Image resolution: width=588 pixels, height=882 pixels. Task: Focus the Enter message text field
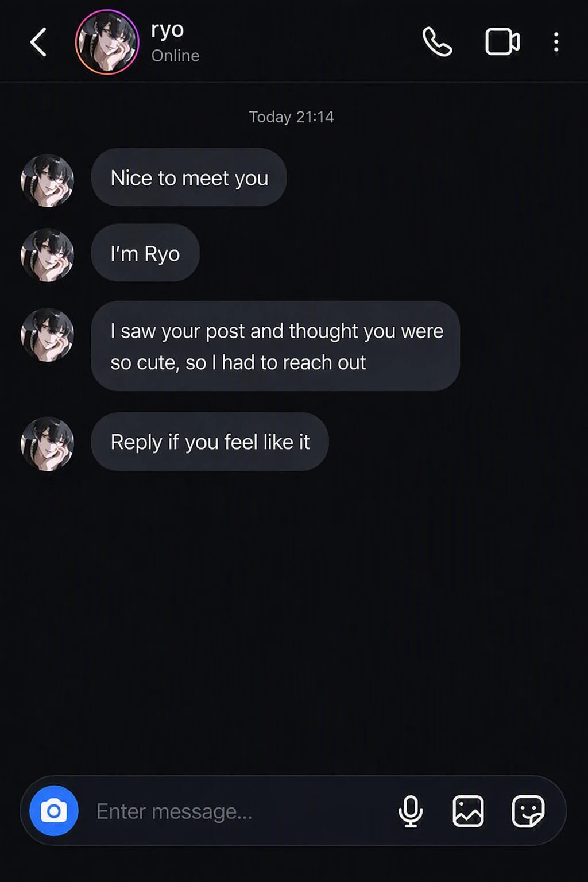(235, 811)
